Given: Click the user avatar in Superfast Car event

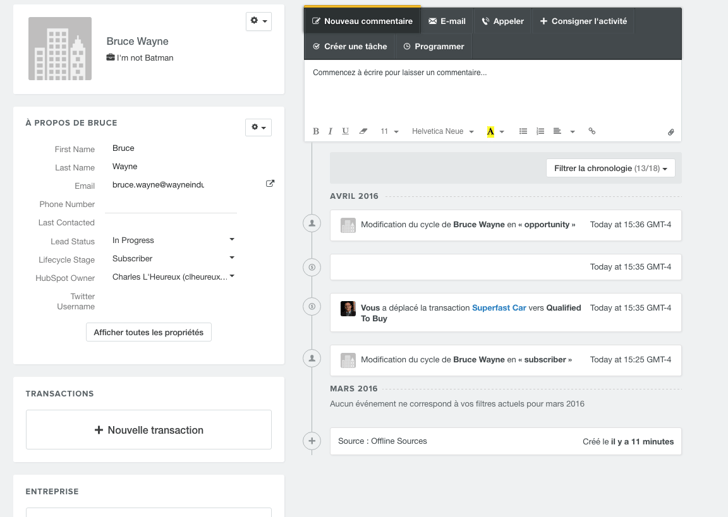Looking at the screenshot, I should [348, 309].
